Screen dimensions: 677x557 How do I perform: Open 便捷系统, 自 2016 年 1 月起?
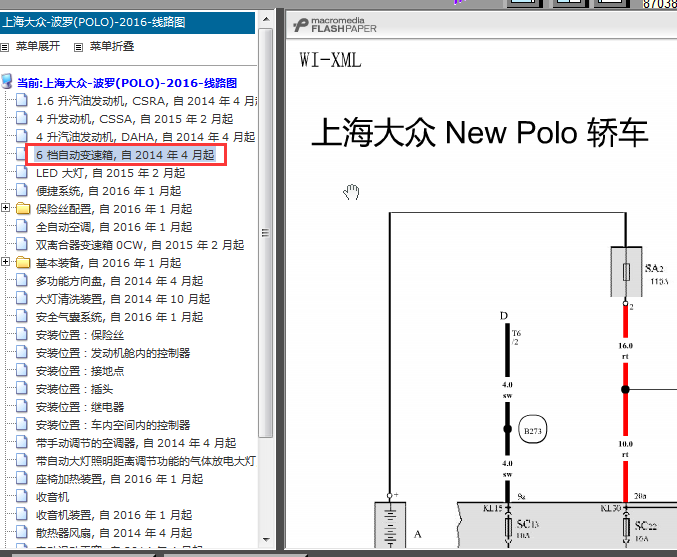tap(108, 191)
